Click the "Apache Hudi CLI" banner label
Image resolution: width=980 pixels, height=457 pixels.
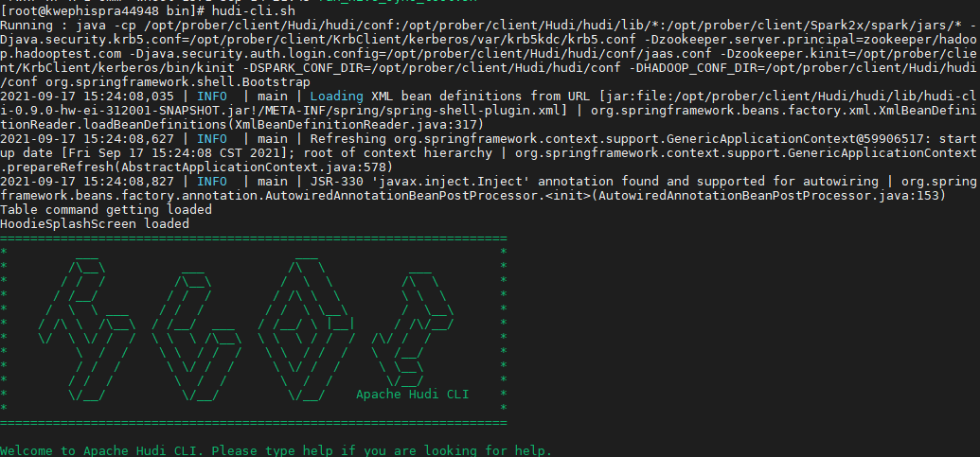pyautogui.click(x=413, y=394)
